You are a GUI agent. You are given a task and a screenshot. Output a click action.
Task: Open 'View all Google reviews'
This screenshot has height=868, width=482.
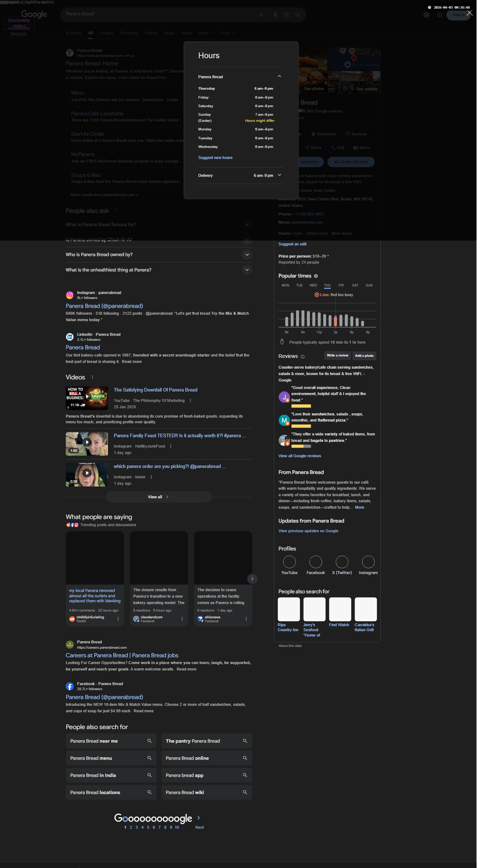[300, 456]
